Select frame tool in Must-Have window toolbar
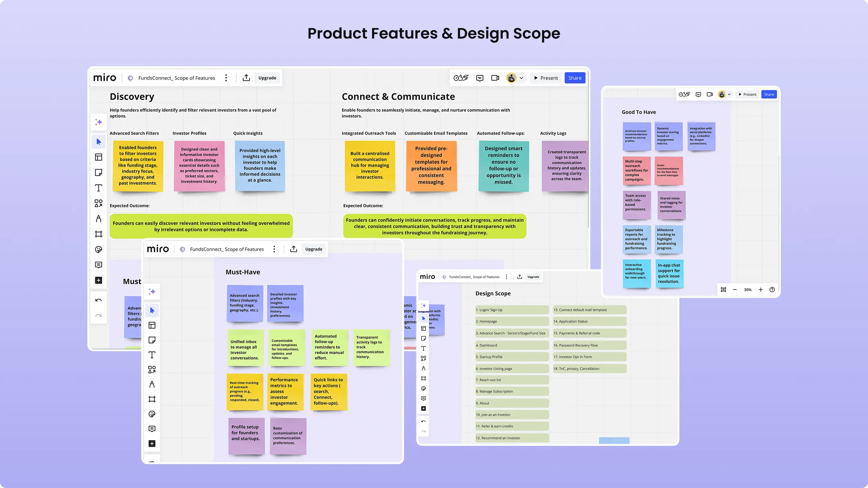The height and width of the screenshot is (488, 868). click(x=152, y=399)
